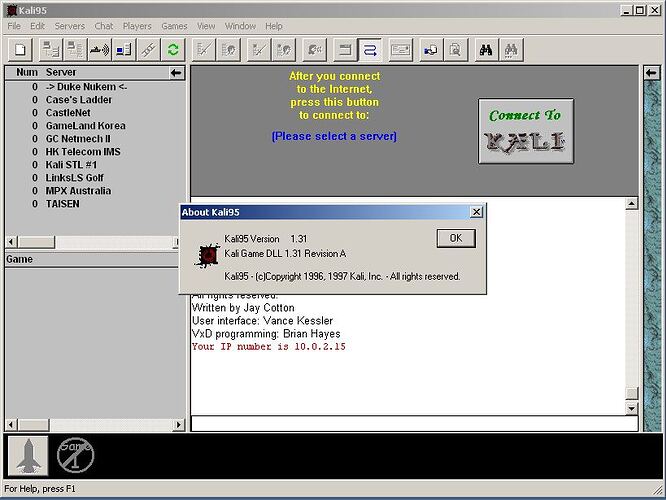
Task: Open the Servers menu
Action: [x=70, y=26]
